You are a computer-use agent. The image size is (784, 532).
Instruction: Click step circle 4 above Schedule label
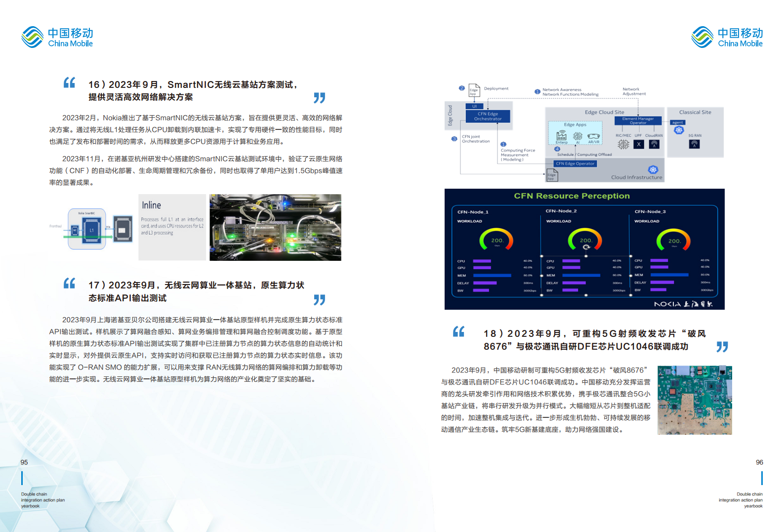(x=557, y=149)
